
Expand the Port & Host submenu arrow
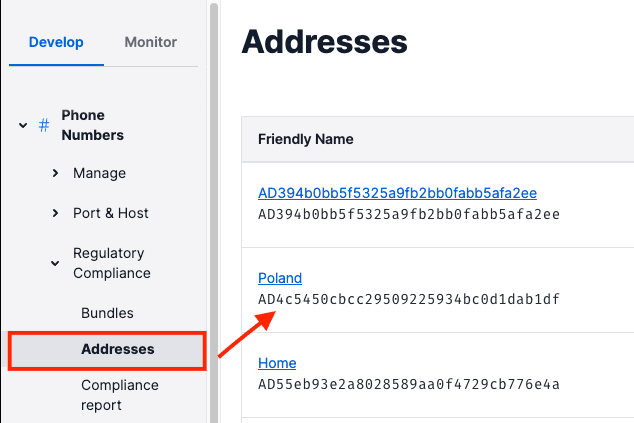tap(56, 214)
